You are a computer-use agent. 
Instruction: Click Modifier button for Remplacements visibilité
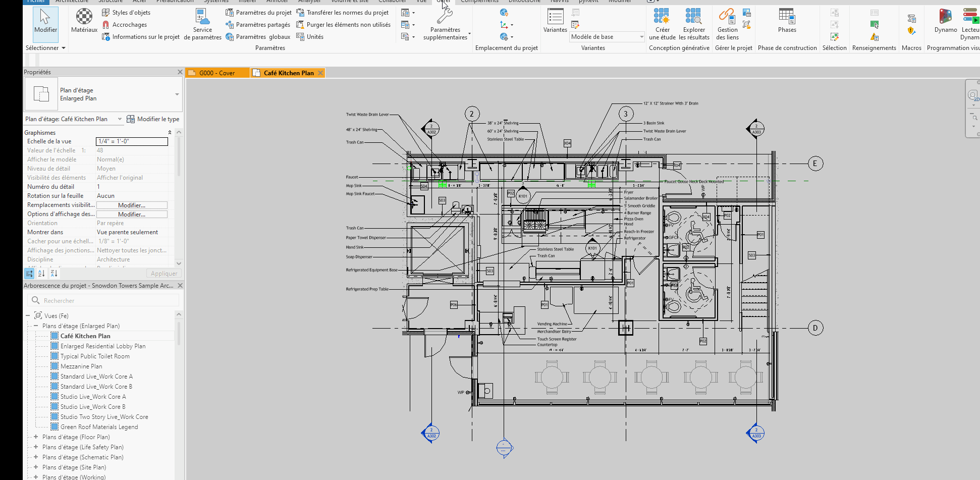132,205
